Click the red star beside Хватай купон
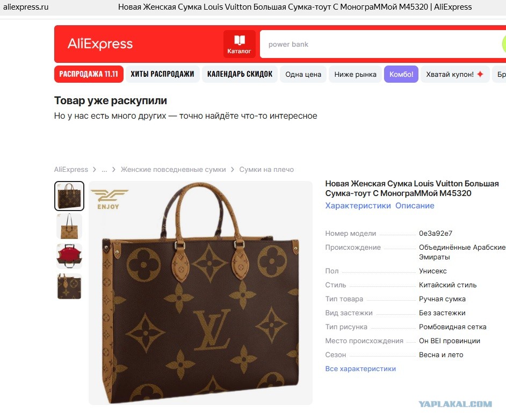506x420 pixels. (x=480, y=74)
